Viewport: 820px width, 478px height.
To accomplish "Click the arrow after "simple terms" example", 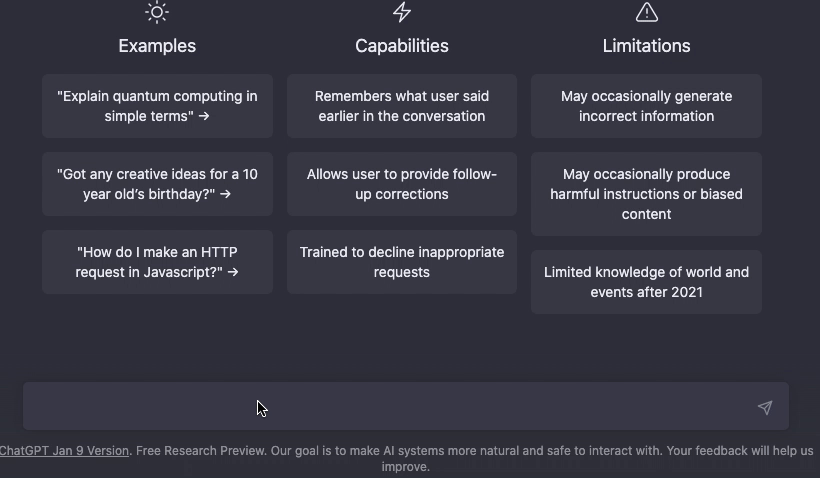I will pos(204,116).
